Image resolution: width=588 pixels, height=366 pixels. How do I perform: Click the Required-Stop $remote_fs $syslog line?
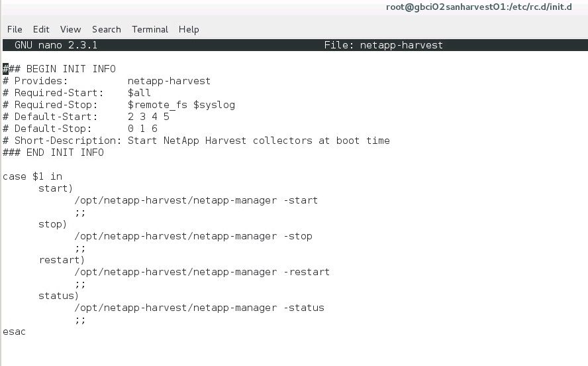pyautogui.click(x=119, y=105)
